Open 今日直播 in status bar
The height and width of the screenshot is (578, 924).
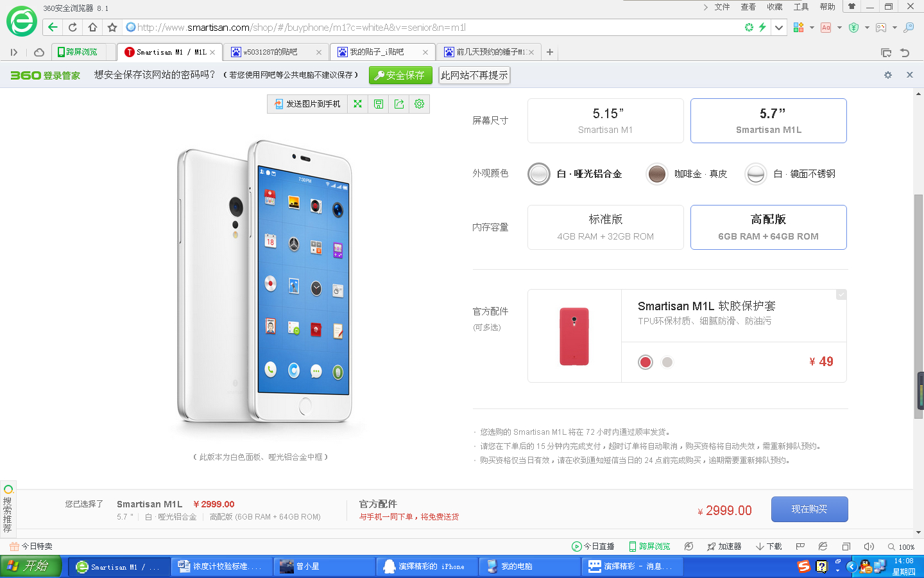[x=593, y=547]
